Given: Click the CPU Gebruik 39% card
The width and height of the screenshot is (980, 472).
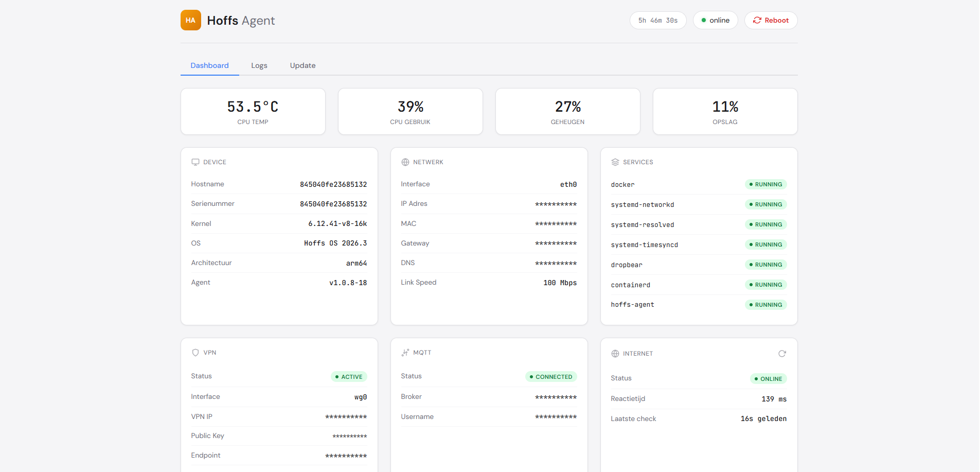Looking at the screenshot, I should [410, 112].
